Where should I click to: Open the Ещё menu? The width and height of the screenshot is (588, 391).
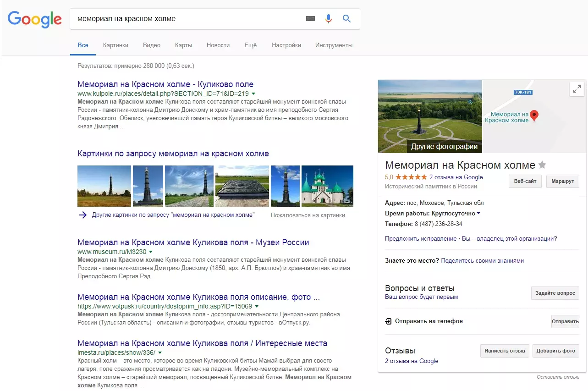(x=250, y=45)
